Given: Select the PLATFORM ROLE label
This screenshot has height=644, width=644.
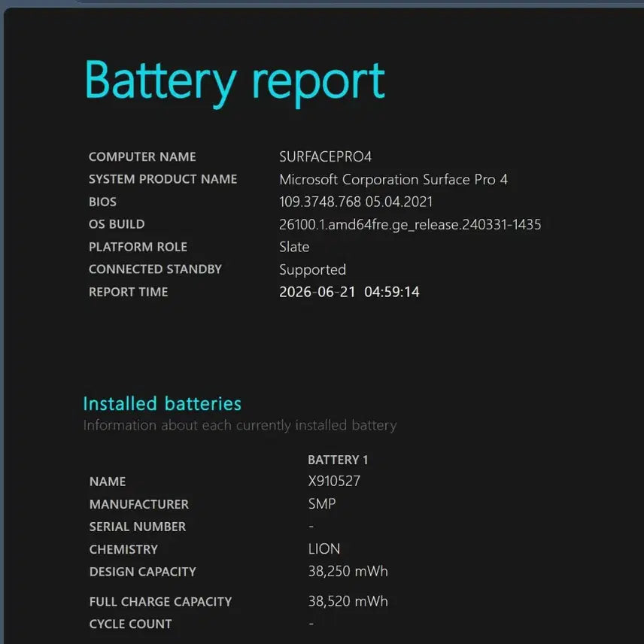Looking at the screenshot, I should 138,247.
